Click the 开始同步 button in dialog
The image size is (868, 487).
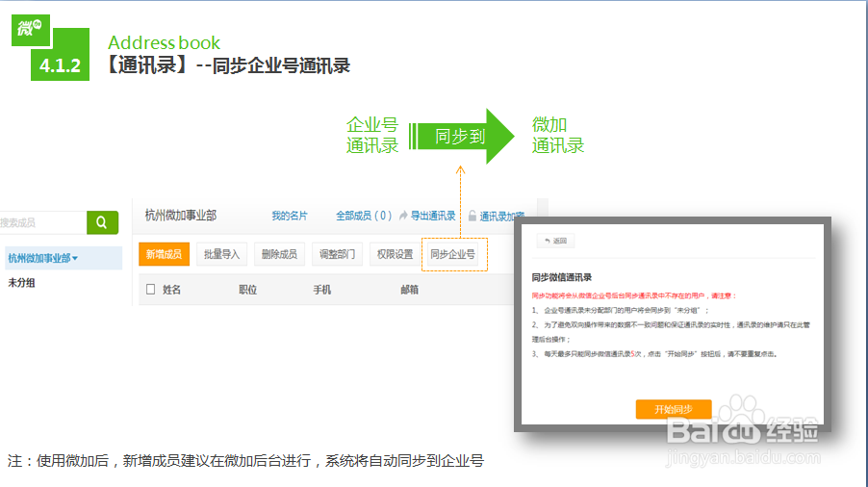674,409
